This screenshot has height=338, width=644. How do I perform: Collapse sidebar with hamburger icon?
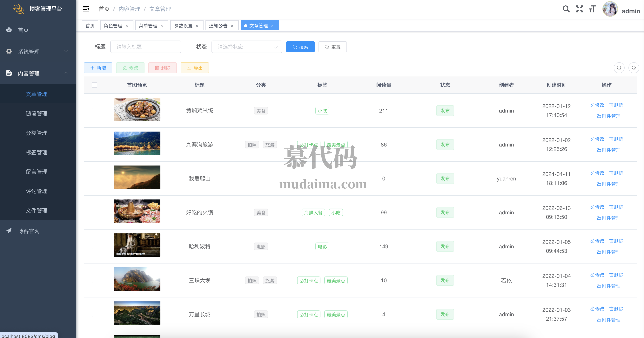(86, 9)
